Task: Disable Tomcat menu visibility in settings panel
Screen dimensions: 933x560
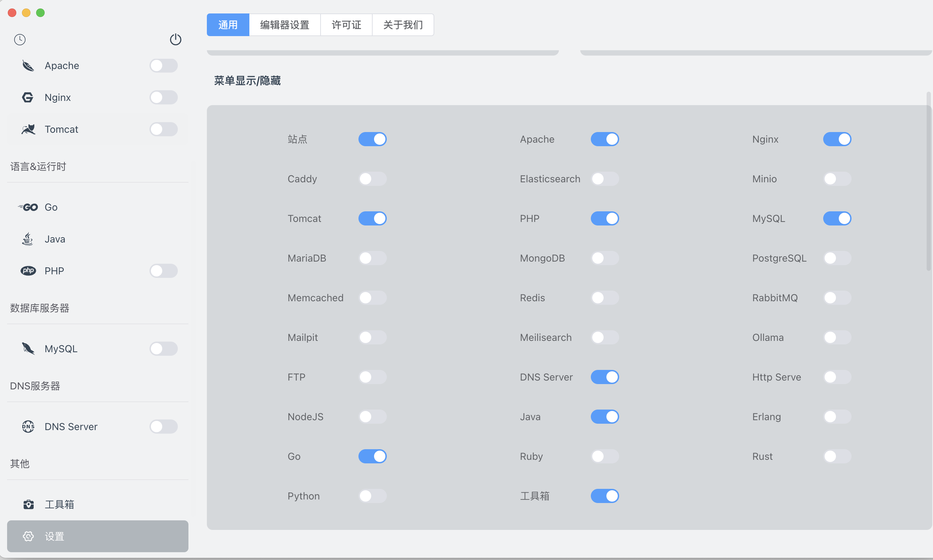Action: 372,218
